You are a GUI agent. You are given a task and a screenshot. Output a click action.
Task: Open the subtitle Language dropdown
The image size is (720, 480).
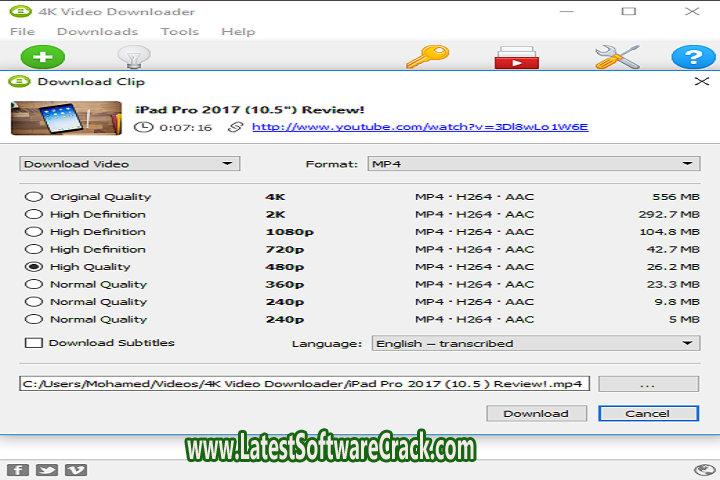pos(535,343)
